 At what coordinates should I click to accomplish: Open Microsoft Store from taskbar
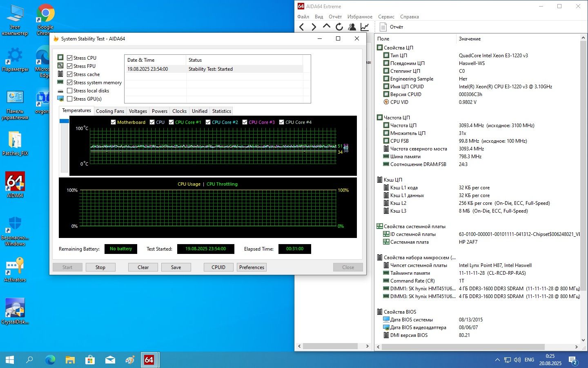click(90, 360)
